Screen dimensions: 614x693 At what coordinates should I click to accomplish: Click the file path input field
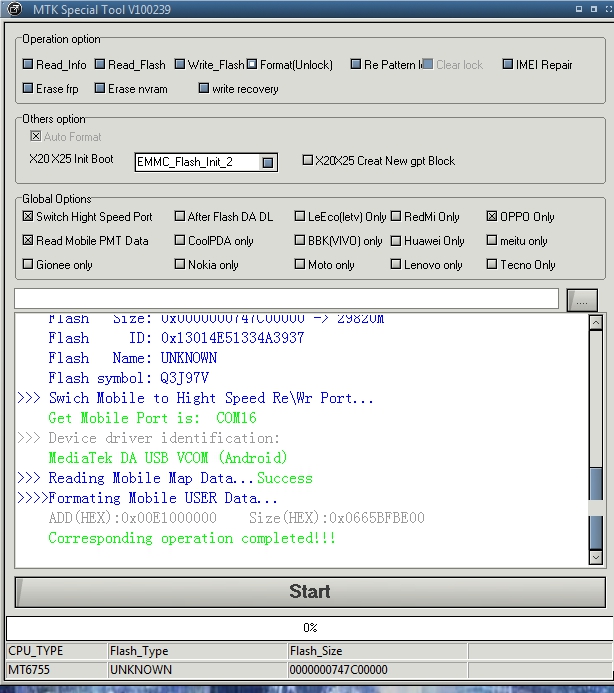[x=286, y=298]
